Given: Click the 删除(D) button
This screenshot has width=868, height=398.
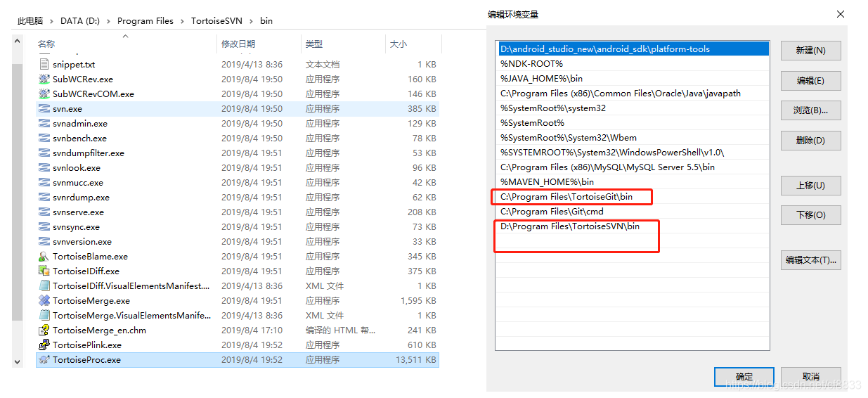Looking at the screenshot, I should point(810,141).
